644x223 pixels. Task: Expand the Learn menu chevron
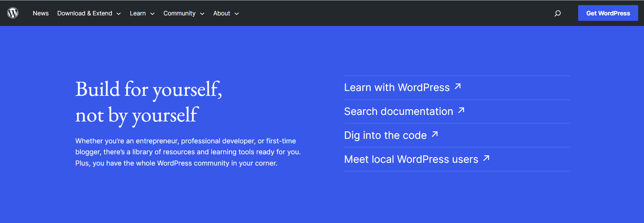[153, 14]
